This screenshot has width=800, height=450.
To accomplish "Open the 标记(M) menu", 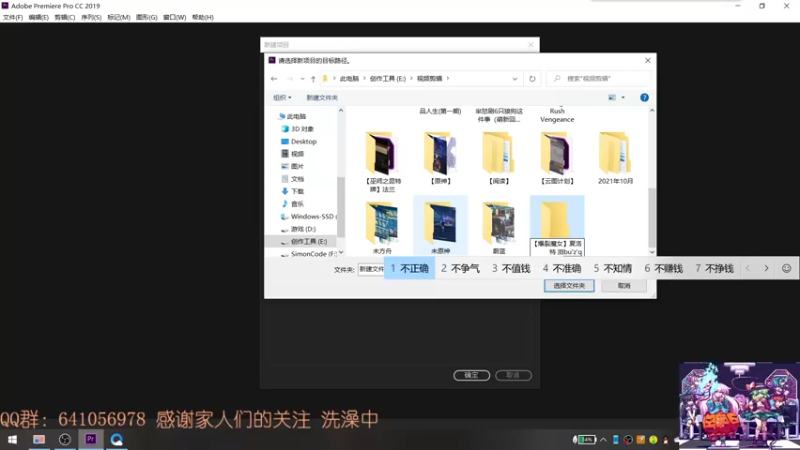I will pos(119,17).
